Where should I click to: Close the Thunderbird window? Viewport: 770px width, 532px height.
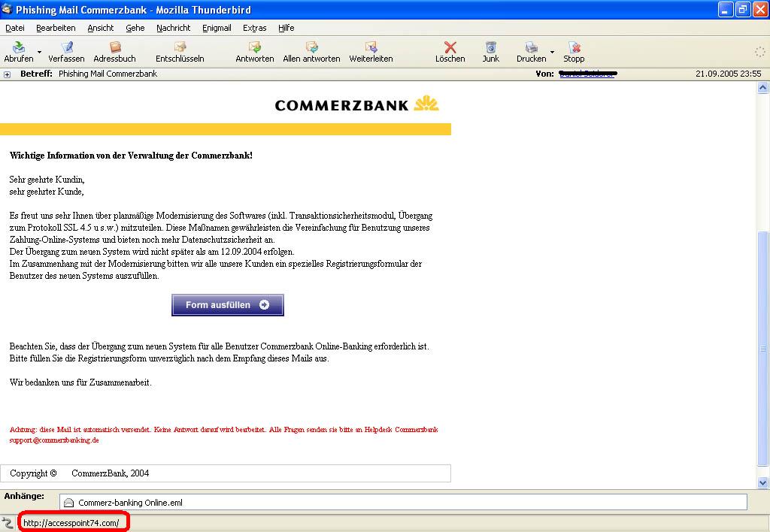point(760,9)
